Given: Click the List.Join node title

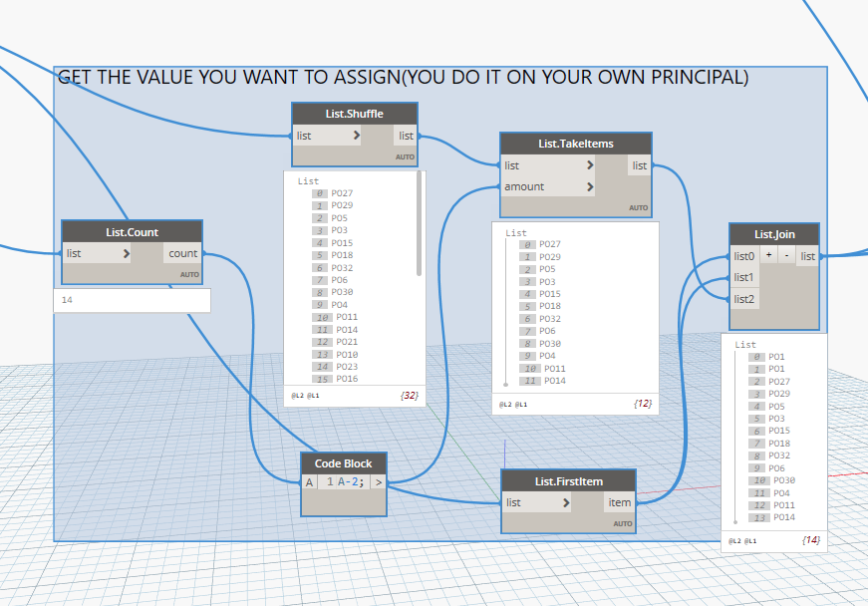Looking at the screenshot, I should pyautogui.click(x=774, y=234).
